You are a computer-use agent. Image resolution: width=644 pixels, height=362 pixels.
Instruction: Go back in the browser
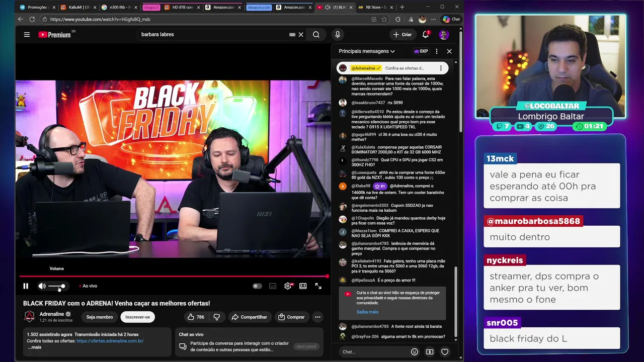[x=21, y=19]
